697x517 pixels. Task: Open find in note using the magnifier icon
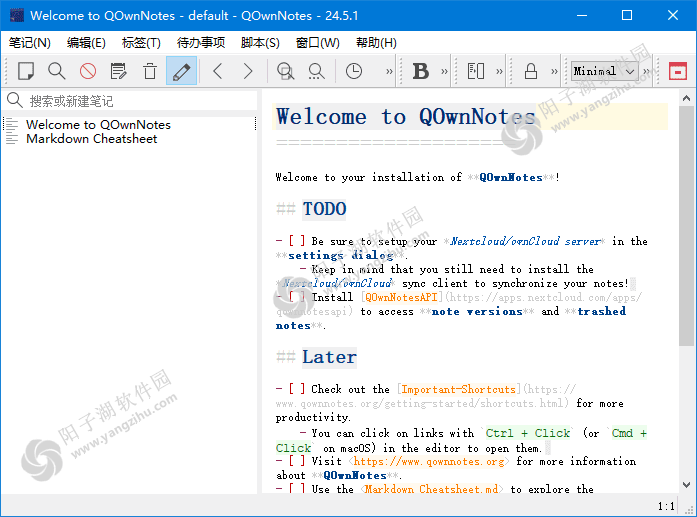coord(56,71)
